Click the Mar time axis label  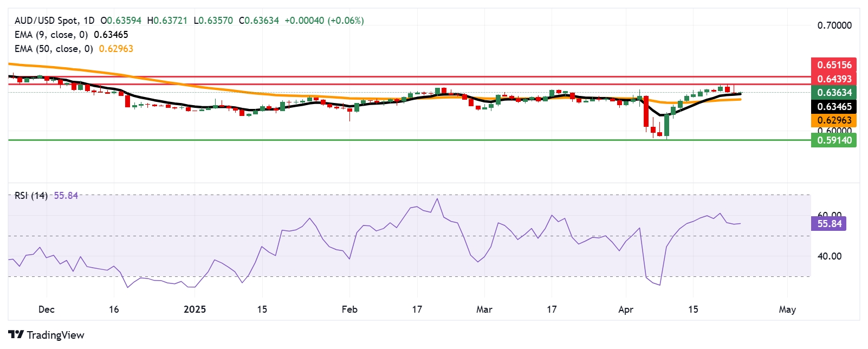point(484,309)
